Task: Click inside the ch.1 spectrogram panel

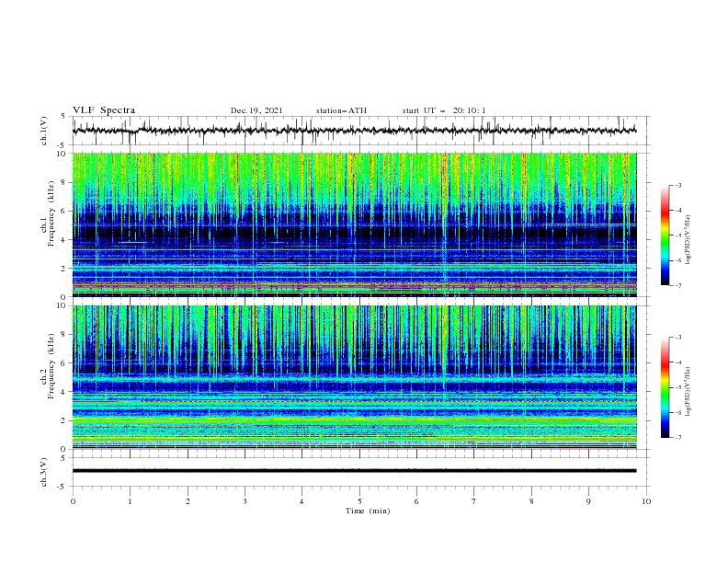Action: (354, 224)
